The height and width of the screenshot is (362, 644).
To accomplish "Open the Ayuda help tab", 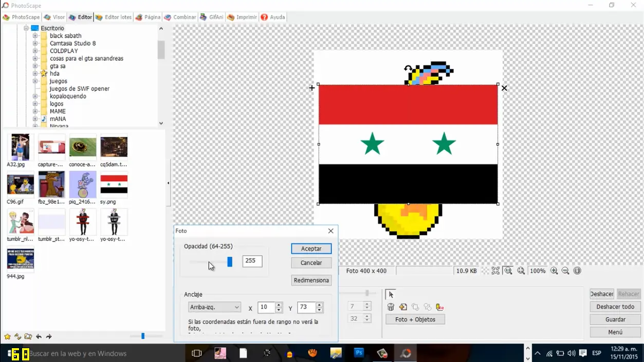I will (273, 17).
